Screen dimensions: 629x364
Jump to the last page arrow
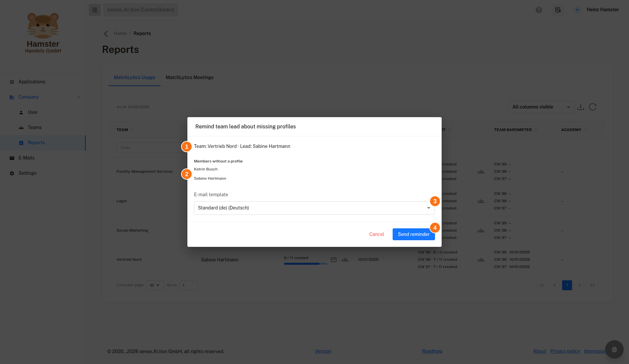click(592, 285)
